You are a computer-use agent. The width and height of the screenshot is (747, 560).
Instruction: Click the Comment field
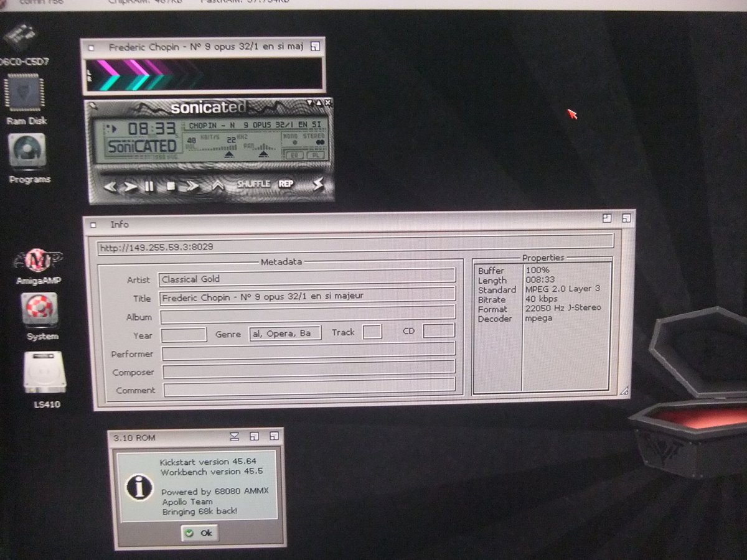click(x=309, y=389)
